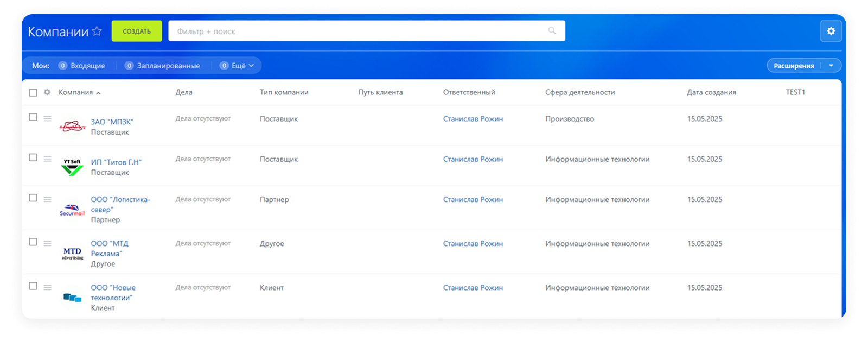Open ООО "Логистика-север" company link
The height and width of the screenshot is (341, 868).
(x=120, y=205)
